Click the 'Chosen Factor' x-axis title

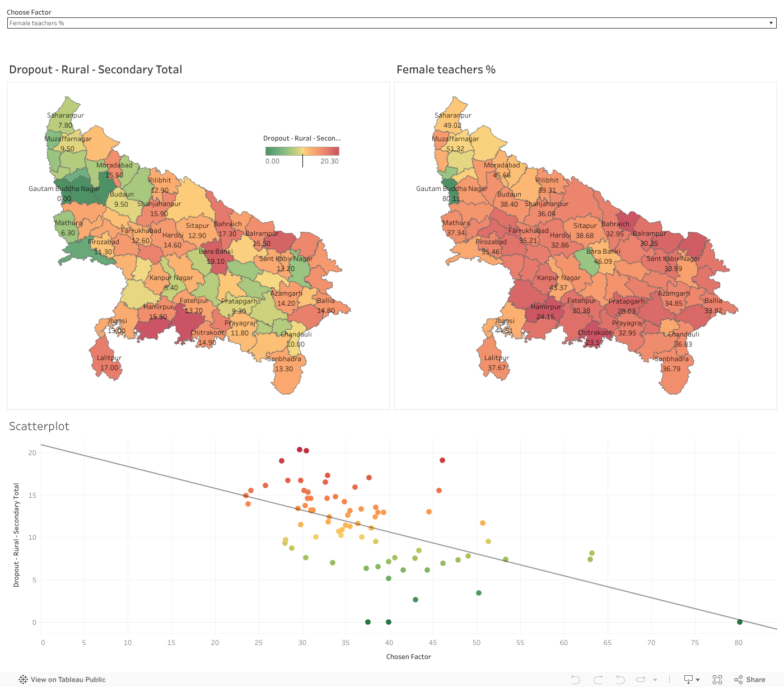tap(409, 657)
